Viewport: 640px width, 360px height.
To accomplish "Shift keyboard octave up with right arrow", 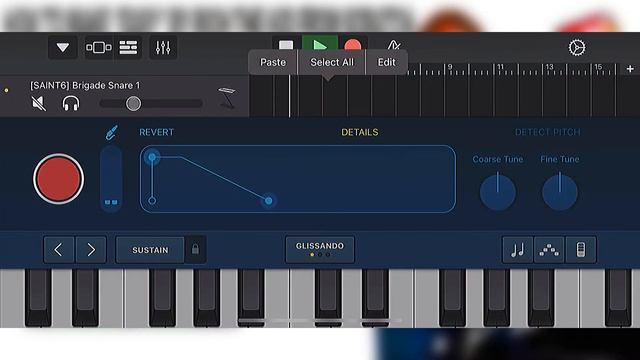I will coord(91,249).
